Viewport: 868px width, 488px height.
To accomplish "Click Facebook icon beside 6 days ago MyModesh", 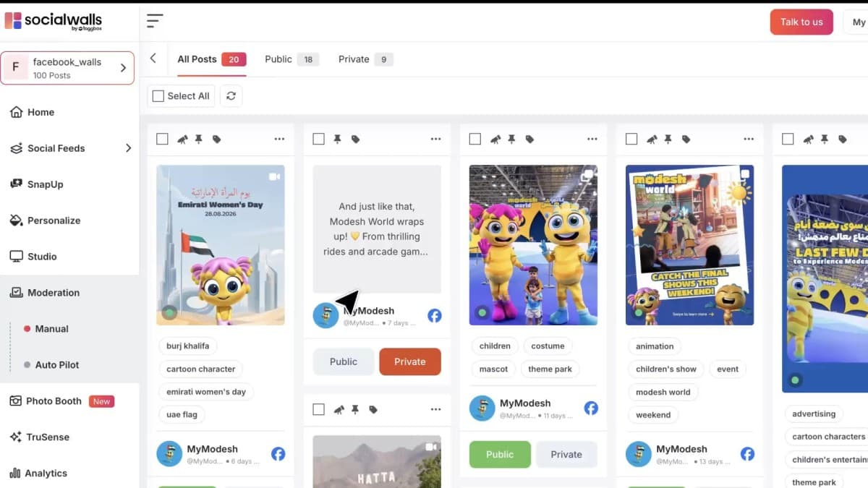I will (x=278, y=454).
